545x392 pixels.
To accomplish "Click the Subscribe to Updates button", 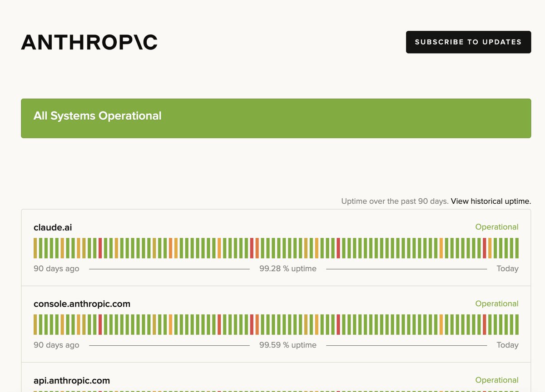I will pos(468,42).
